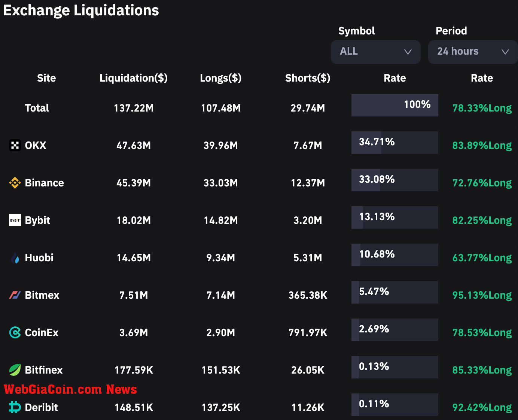The height and width of the screenshot is (420, 518).
Task: Click Bitfinex liquidation value 177.59K
Action: [x=134, y=370]
